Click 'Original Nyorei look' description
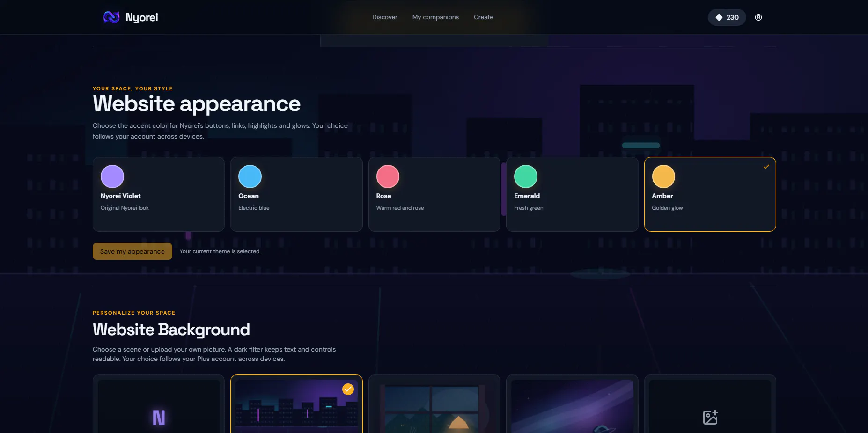The image size is (868, 433). 125,208
